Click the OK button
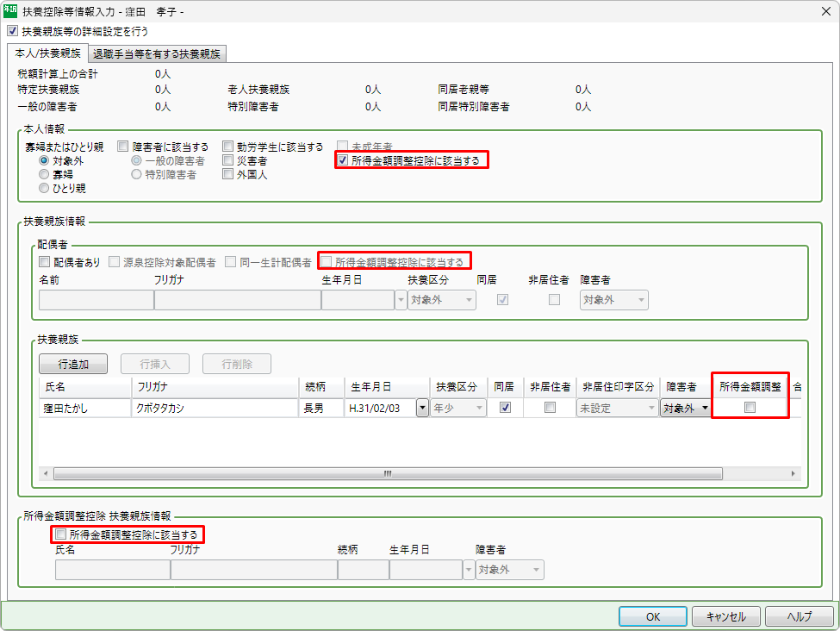This screenshot has width=840, height=631. coord(653,616)
